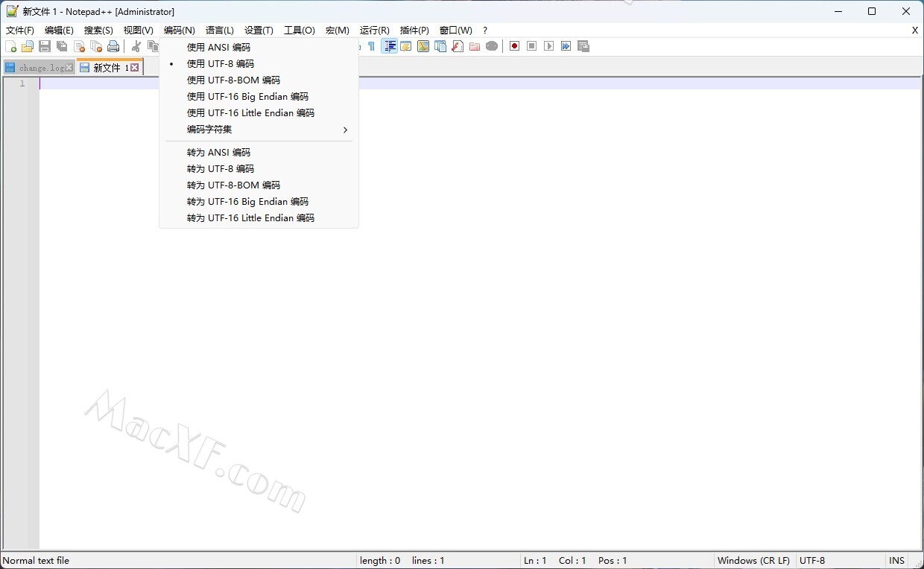Close the 新文件 1 tab

coord(135,68)
